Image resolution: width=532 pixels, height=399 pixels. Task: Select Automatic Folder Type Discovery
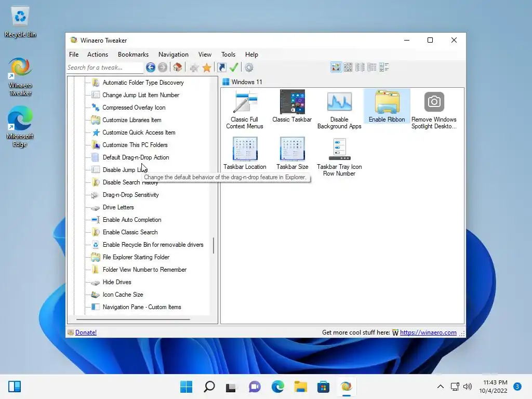click(143, 83)
